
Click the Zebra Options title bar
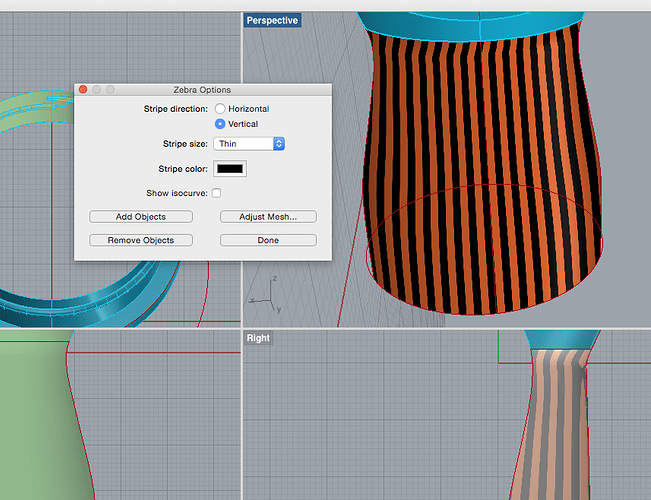[203, 90]
